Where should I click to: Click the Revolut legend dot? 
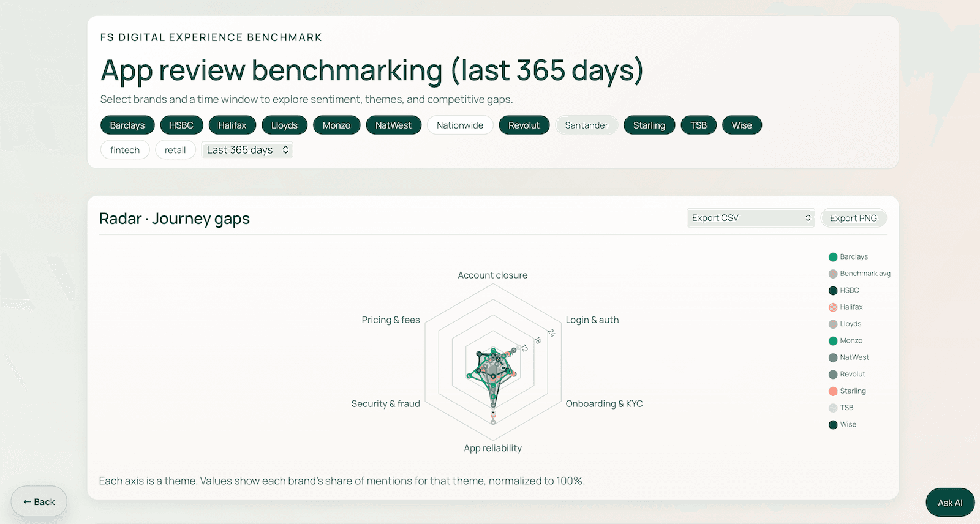pos(833,375)
